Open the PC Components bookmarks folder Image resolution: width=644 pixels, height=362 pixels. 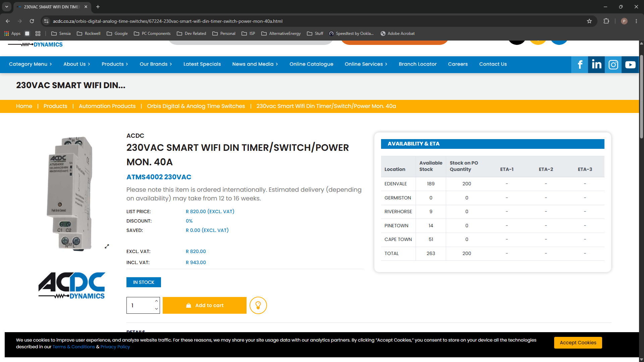point(152,34)
